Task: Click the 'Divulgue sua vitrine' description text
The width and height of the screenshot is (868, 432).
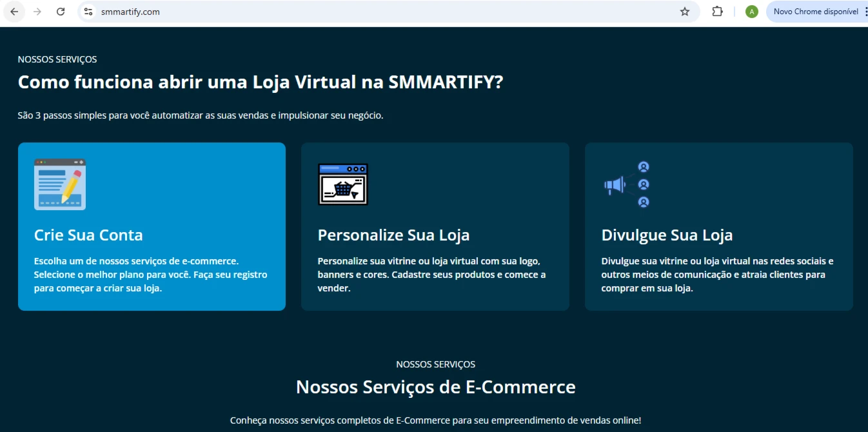Action: (x=717, y=275)
